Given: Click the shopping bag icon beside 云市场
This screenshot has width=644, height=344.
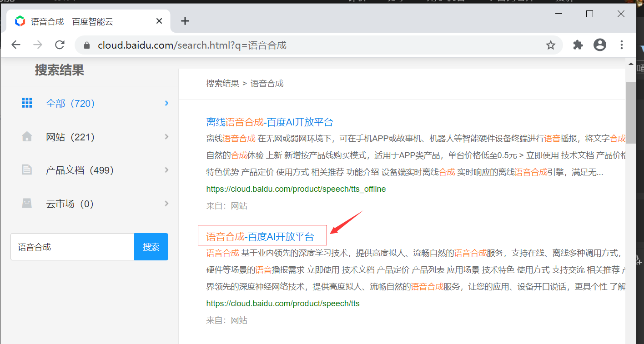Looking at the screenshot, I should point(27,203).
